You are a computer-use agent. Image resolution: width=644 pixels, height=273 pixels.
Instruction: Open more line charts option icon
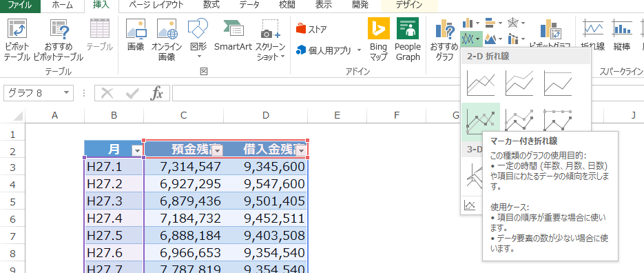point(470,205)
